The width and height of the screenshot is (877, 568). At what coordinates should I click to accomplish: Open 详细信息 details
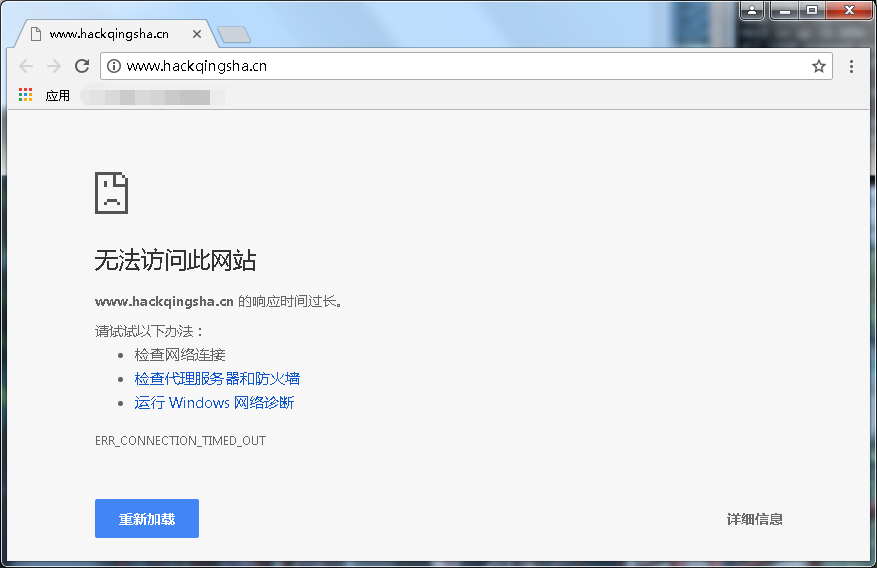pos(755,519)
